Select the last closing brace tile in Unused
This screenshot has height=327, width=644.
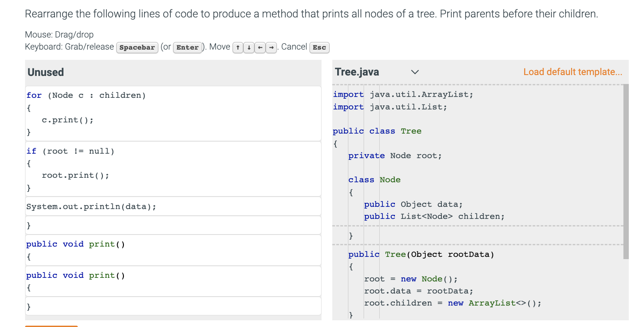tap(173, 306)
